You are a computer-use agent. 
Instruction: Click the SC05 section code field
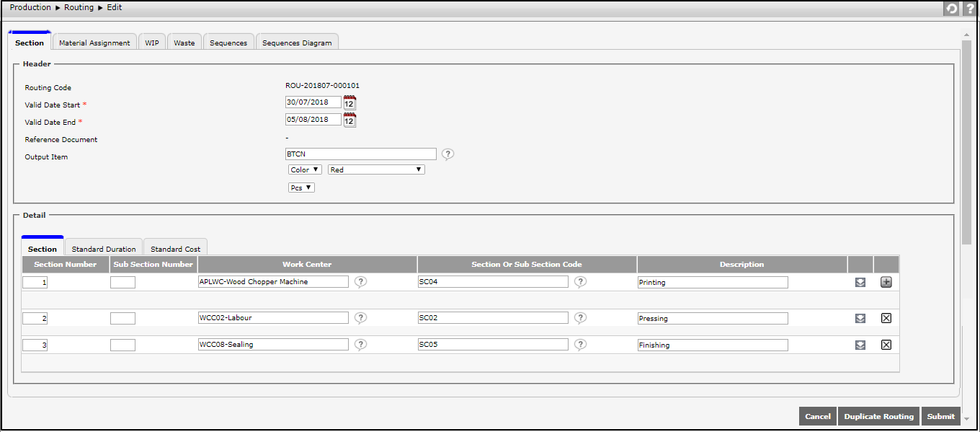point(493,344)
